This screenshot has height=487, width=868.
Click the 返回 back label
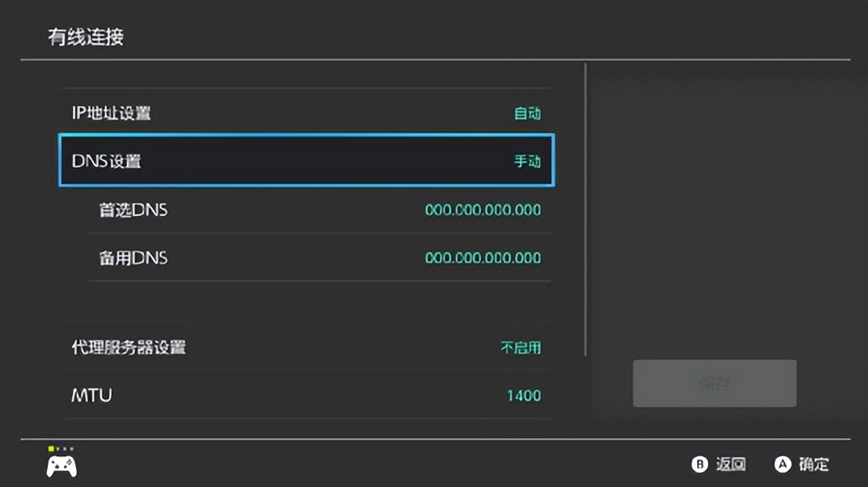coord(730,464)
